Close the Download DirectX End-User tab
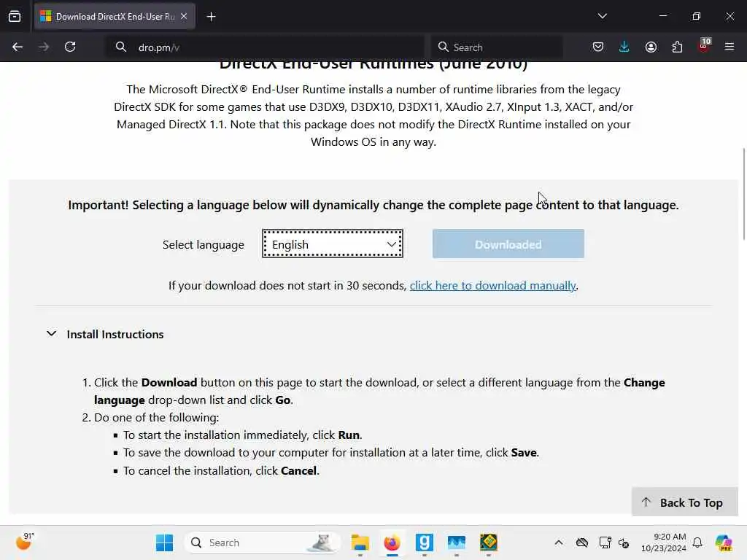 [x=184, y=16]
